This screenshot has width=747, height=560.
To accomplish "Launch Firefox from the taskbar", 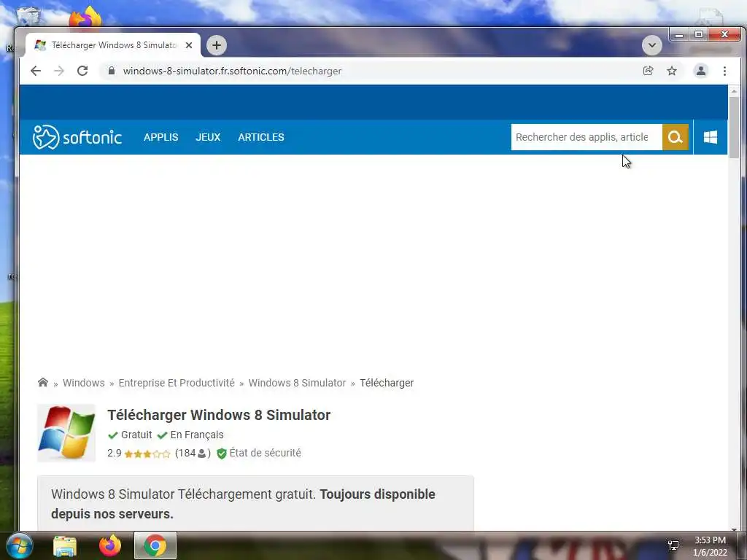I will [110, 545].
